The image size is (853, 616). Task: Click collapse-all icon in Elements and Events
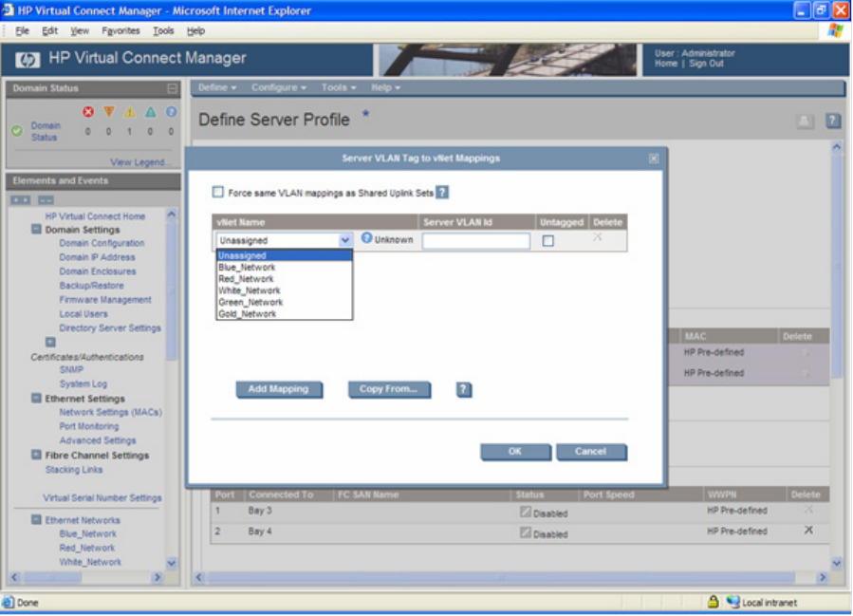pos(46,200)
